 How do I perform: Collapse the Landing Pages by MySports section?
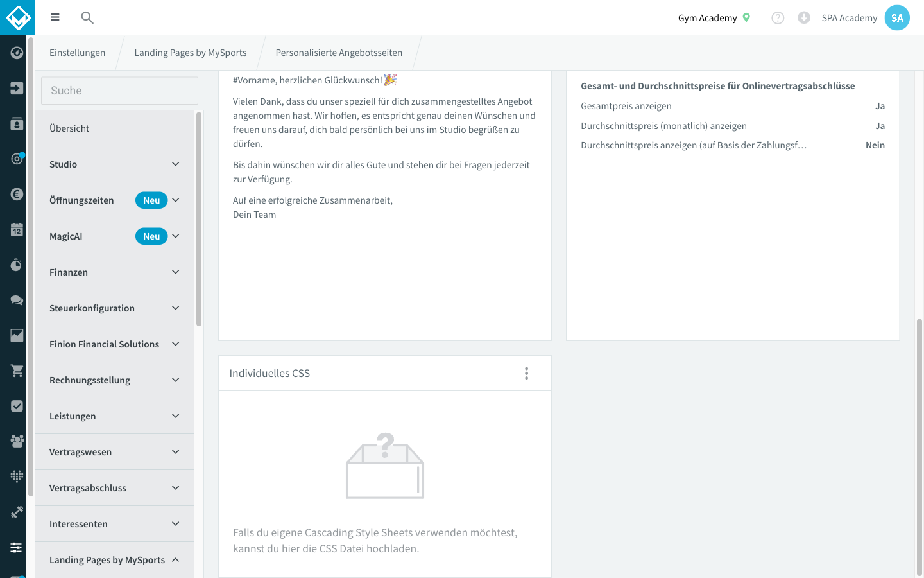(115, 560)
